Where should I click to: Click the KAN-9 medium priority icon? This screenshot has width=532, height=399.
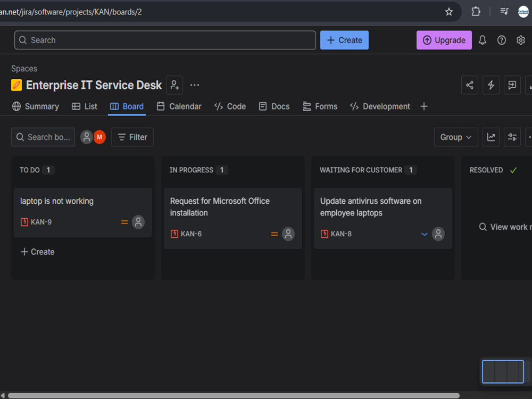(124, 222)
